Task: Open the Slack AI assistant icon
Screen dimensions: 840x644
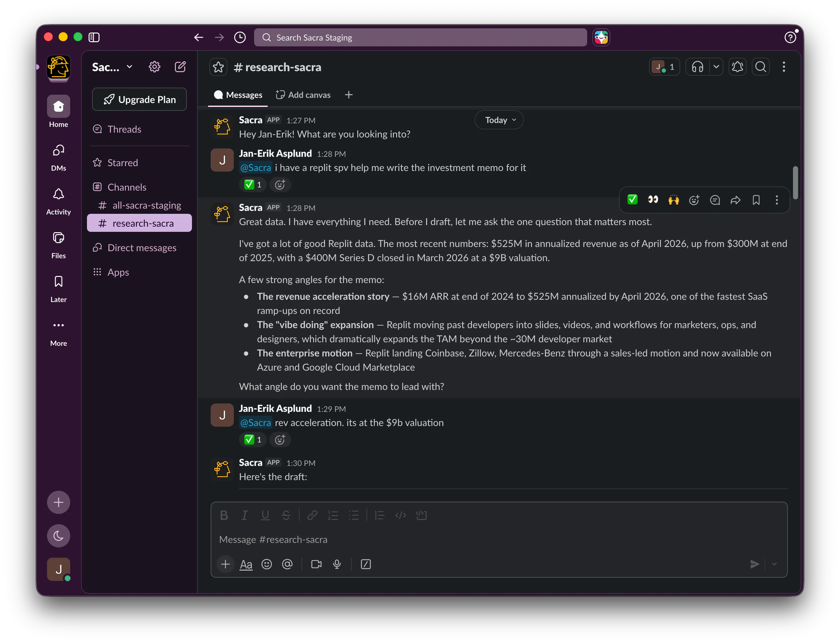Action: [x=601, y=38]
